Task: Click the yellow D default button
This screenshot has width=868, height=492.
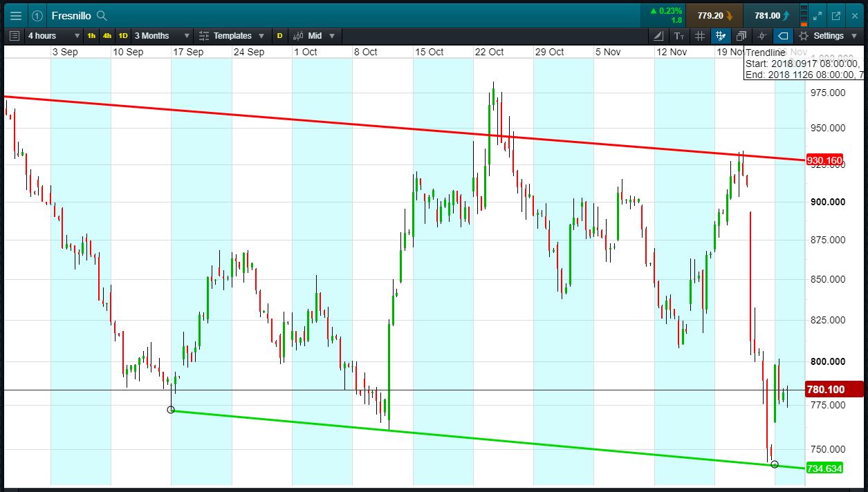Action: pyautogui.click(x=280, y=36)
